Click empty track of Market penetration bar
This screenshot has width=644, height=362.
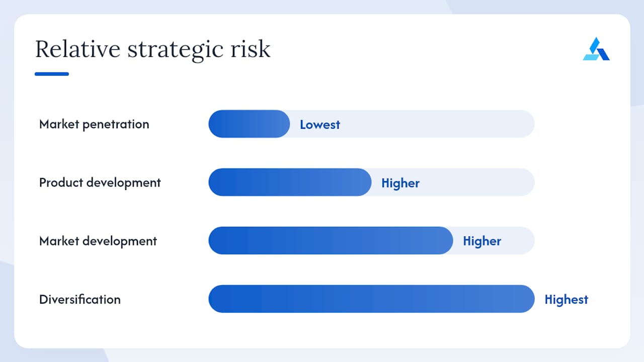pos(438,124)
